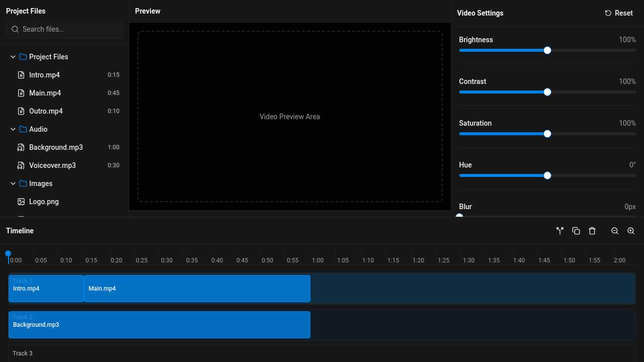Click the blue playhead marker
Screen dimensions: 644x362
coord(8,254)
